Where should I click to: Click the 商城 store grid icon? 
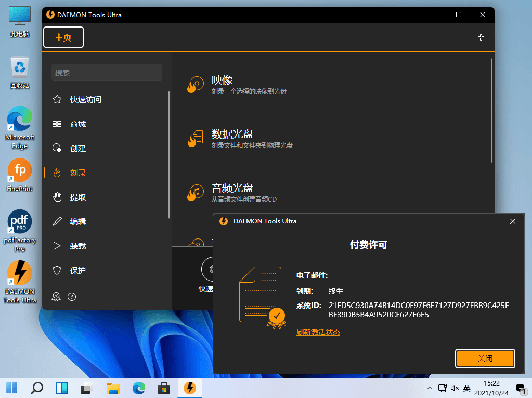pyautogui.click(x=57, y=124)
